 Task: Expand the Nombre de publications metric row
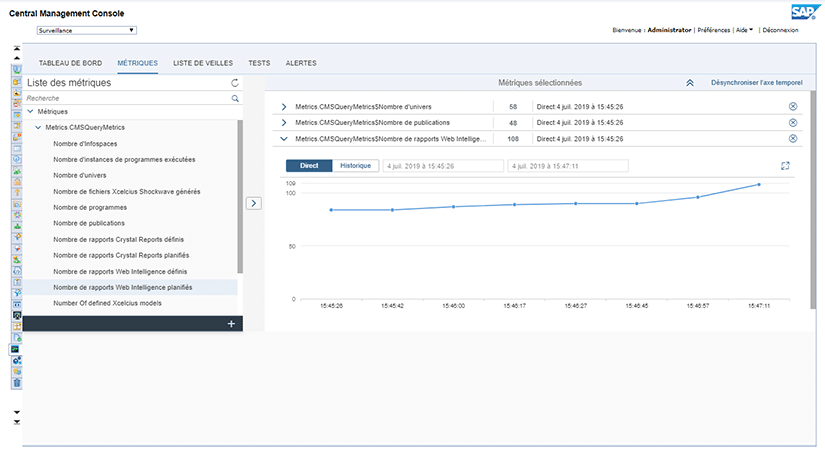[284, 123]
